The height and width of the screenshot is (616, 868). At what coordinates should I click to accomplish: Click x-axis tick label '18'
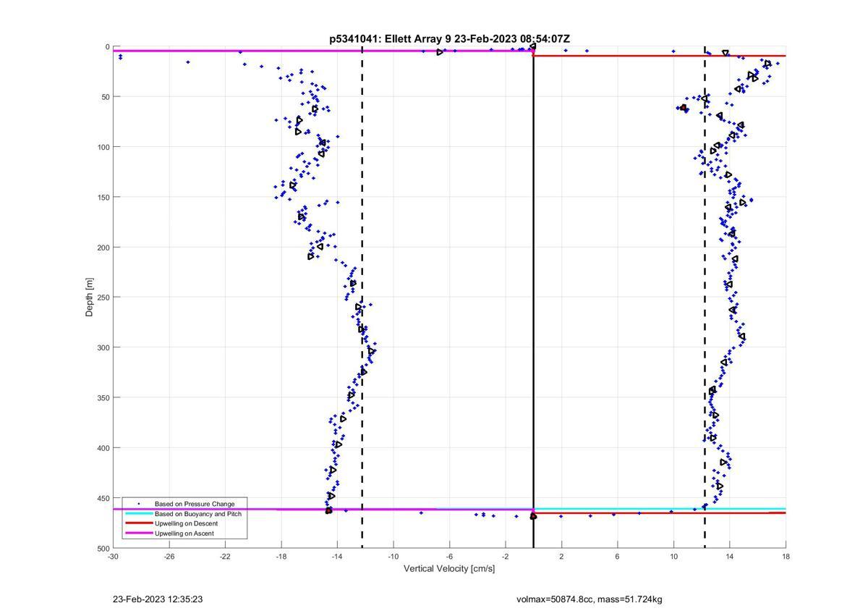[x=786, y=557]
